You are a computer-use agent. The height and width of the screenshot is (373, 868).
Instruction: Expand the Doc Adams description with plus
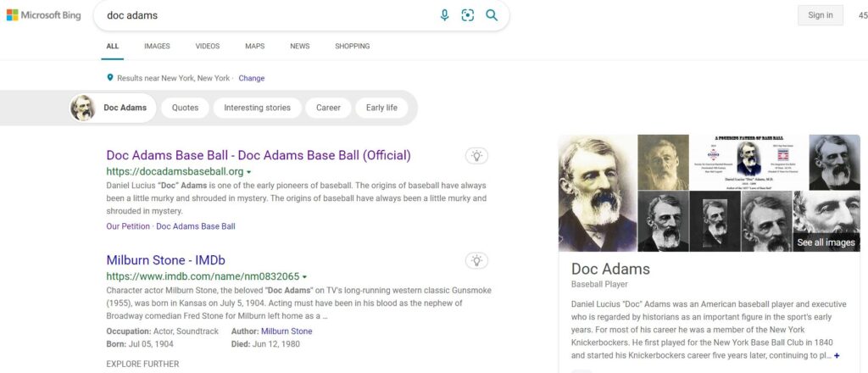837,355
